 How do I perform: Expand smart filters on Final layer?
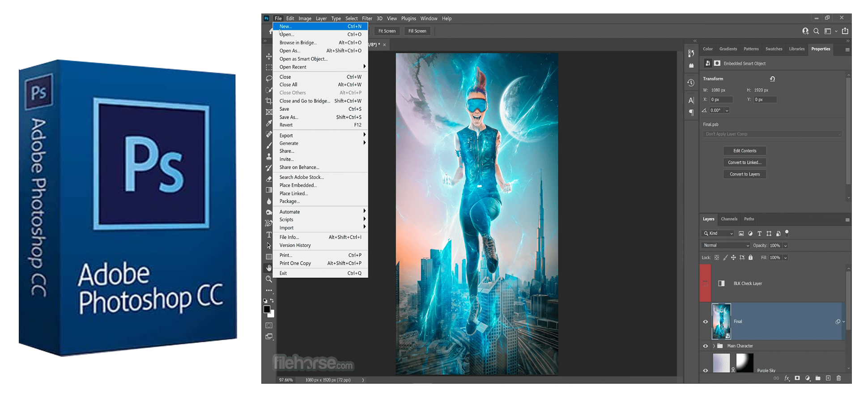pyautogui.click(x=844, y=321)
